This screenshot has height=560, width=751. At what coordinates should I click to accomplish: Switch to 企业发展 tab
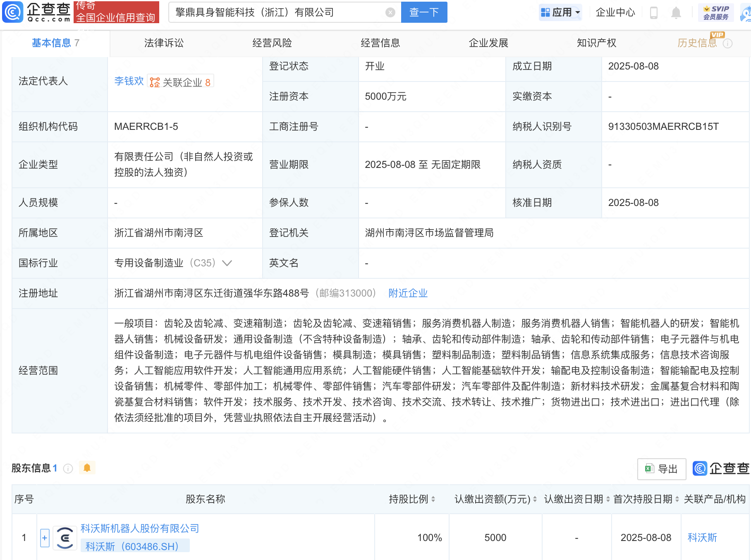click(488, 43)
